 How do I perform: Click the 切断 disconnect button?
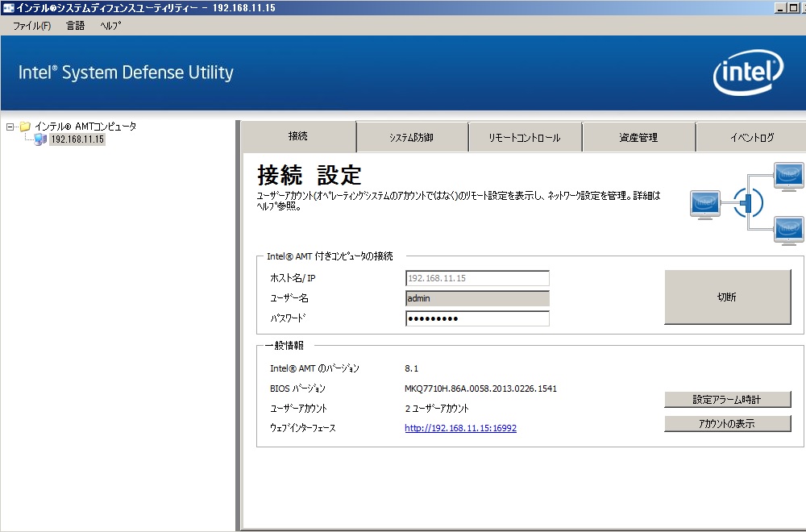(727, 297)
